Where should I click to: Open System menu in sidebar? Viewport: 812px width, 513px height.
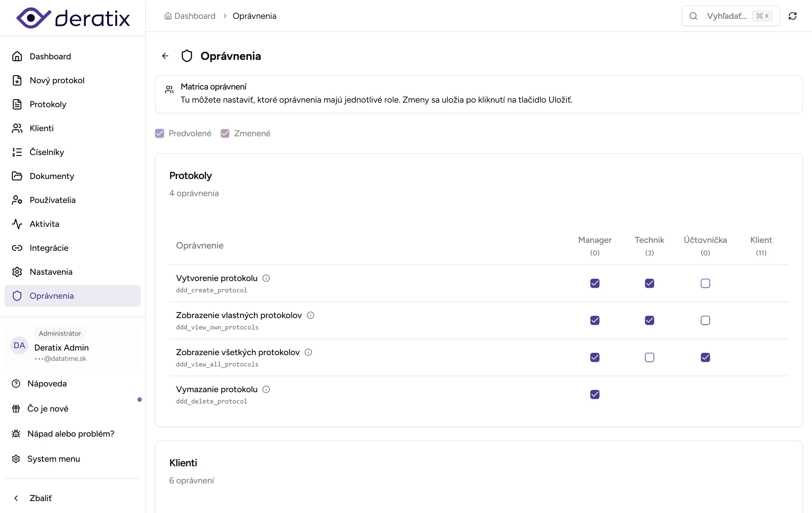point(53,459)
